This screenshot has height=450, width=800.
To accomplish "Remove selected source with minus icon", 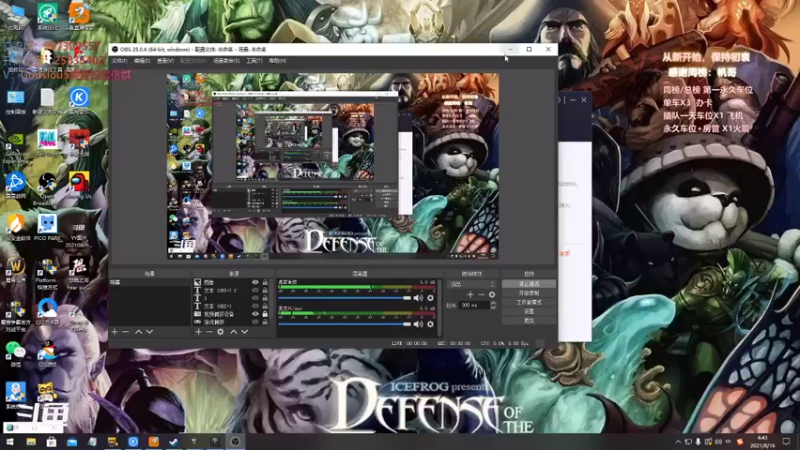I will [x=209, y=332].
